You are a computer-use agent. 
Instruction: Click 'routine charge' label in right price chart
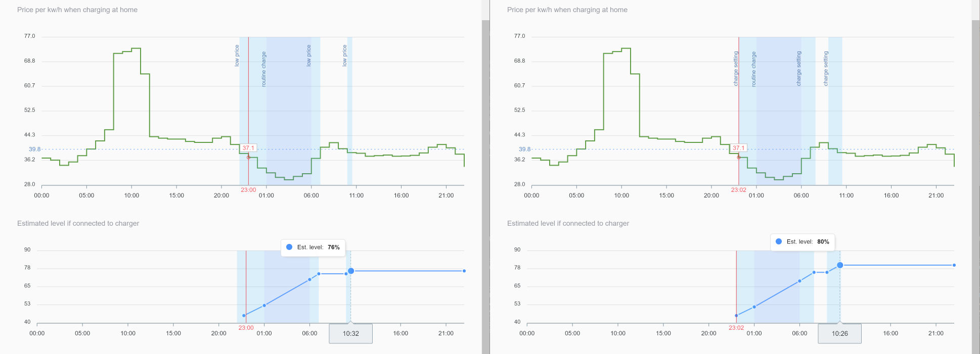(x=753, y=69)
